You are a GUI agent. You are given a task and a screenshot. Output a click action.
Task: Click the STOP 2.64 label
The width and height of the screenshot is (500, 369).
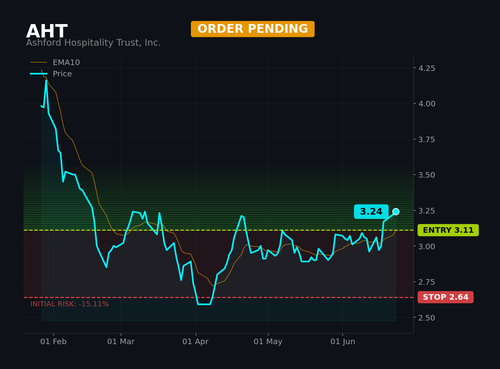tap(445, 297)
